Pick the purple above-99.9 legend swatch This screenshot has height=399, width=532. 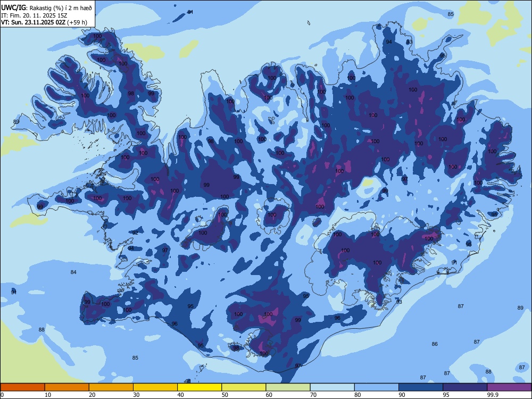coord(509,387)
